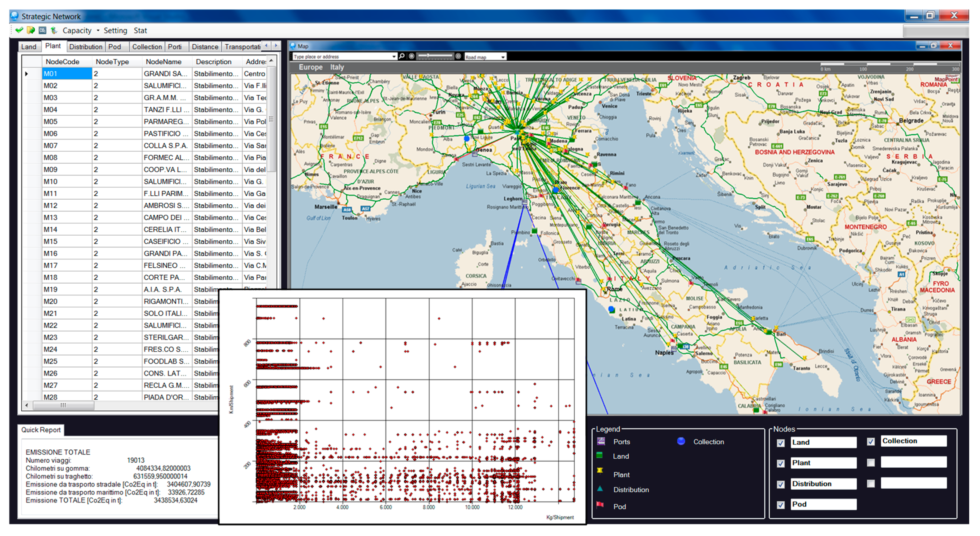
Task: Select the M13 CAMPO DEI name cell
Action: click(167, 217)
